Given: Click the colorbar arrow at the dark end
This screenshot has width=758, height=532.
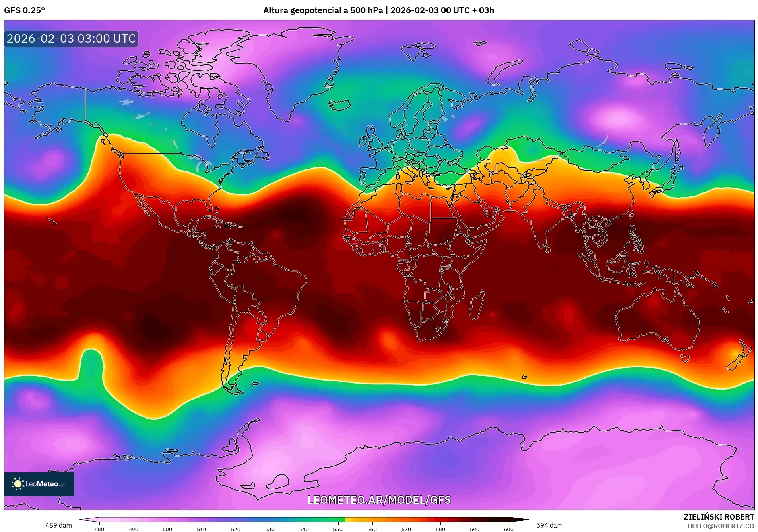Looking at the screenshot, I should (x=521, y=518).
